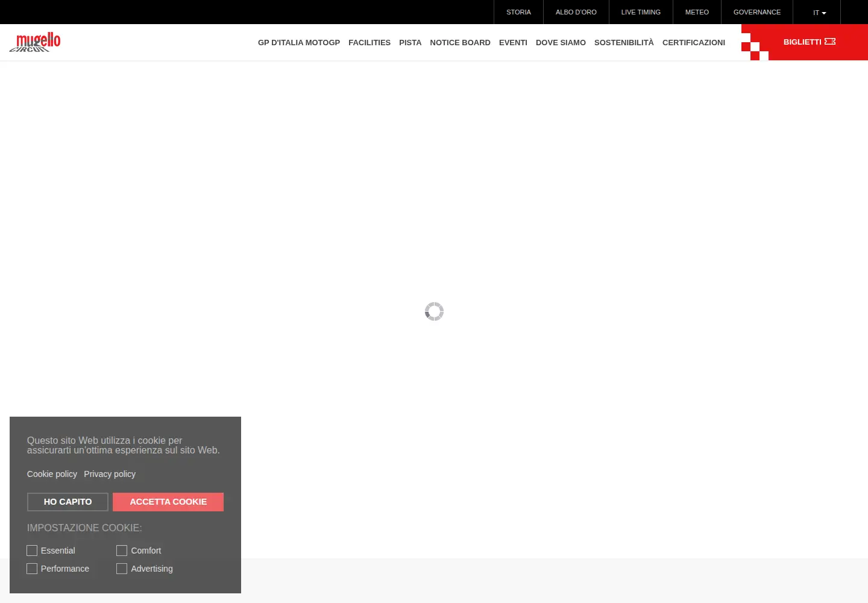Enable the Comfort cookie checkbox

[x=122, y=551]
